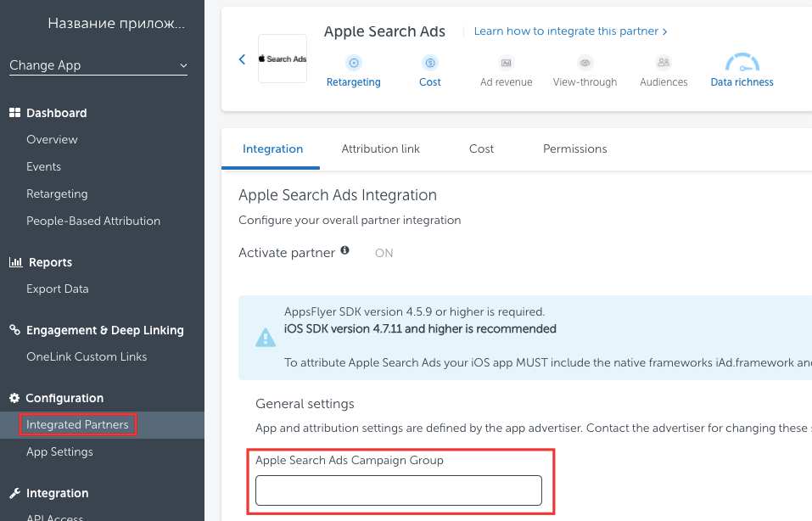Go to Integrated Partners in sidebar
The image size is (812, 521).
coord(77,424)
